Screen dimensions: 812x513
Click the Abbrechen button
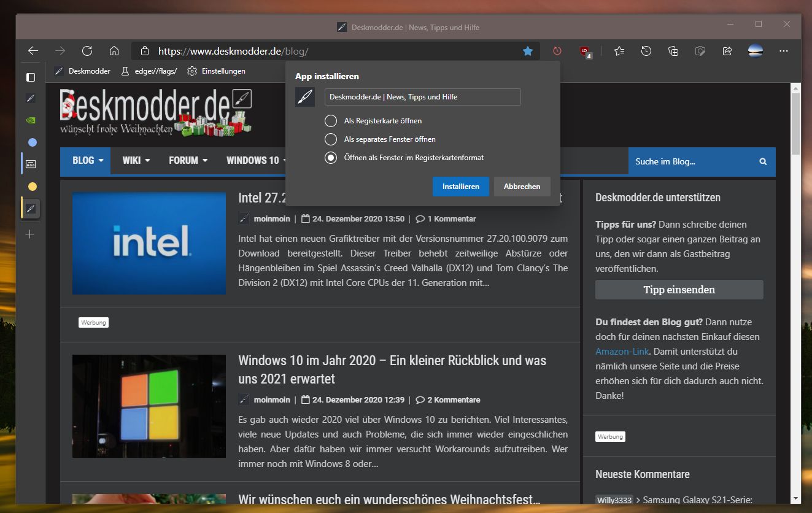[x=522, y=187]
